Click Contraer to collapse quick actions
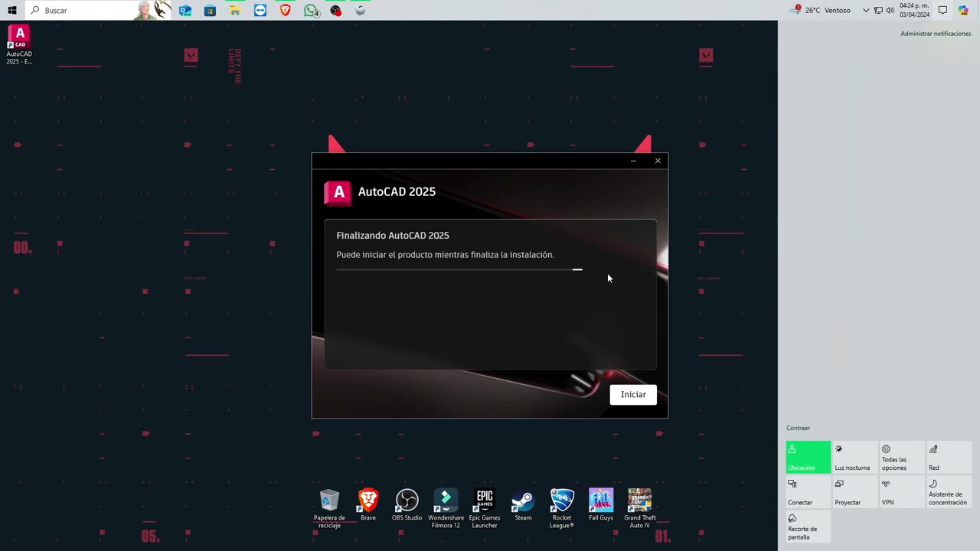The width and height of the screenshot is (980, 551). pyautogui.click(x=798, y=428)
